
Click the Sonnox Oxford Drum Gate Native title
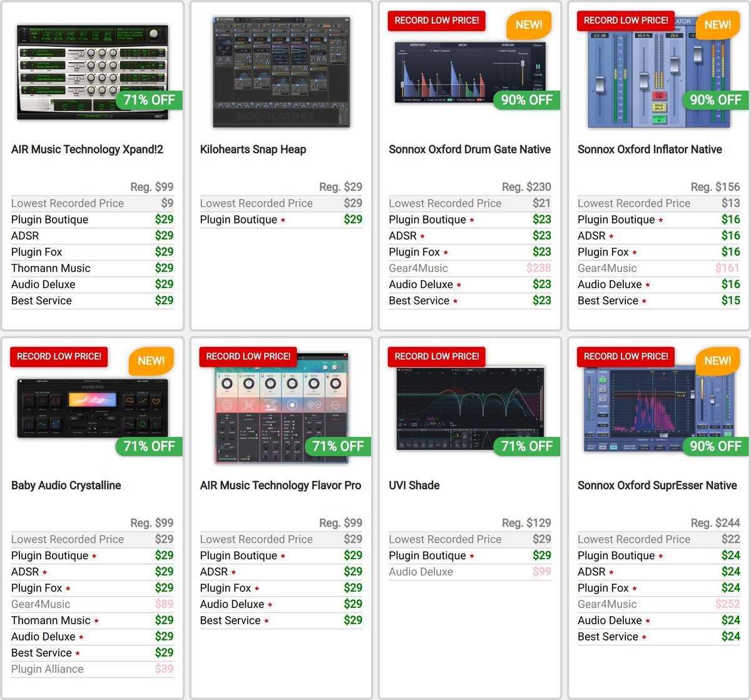pos(469,150)
